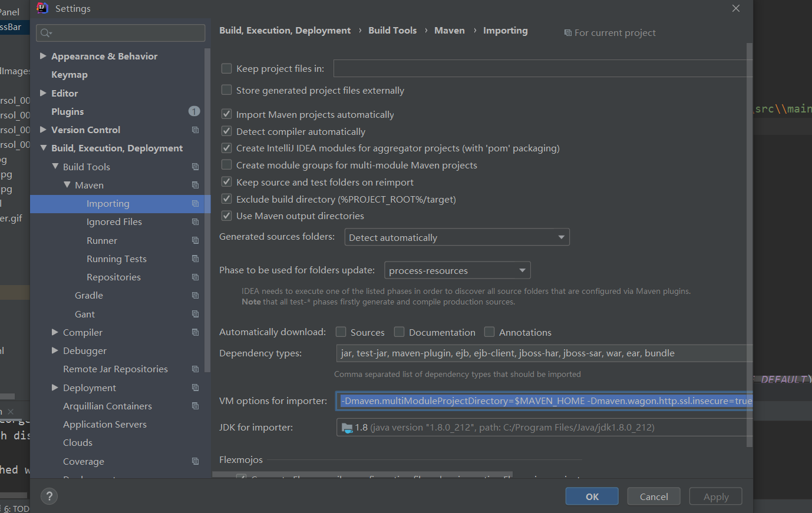The image size is (812, 513).
Task: Expand the Appearance & Behavior arrow
Action: (43, 56)
